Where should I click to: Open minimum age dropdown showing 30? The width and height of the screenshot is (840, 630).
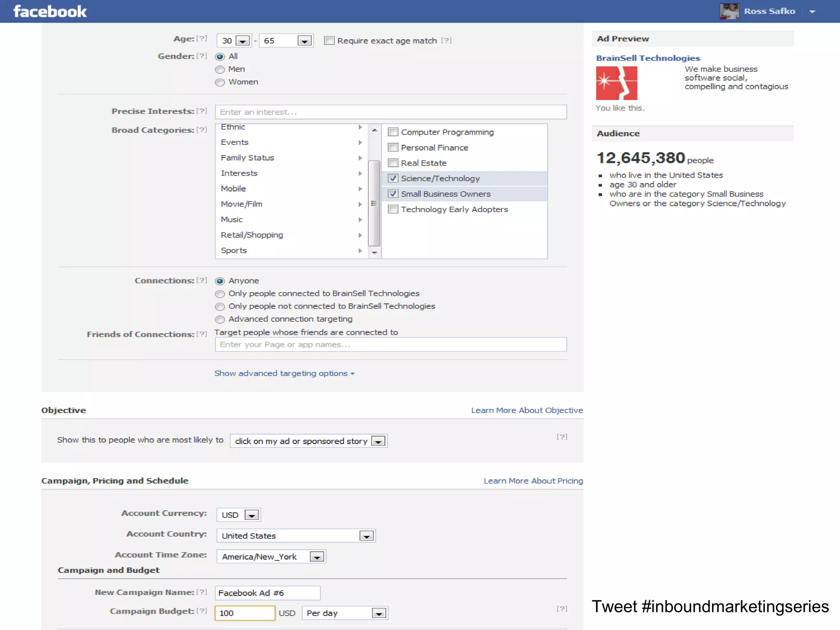click(243, 41)
